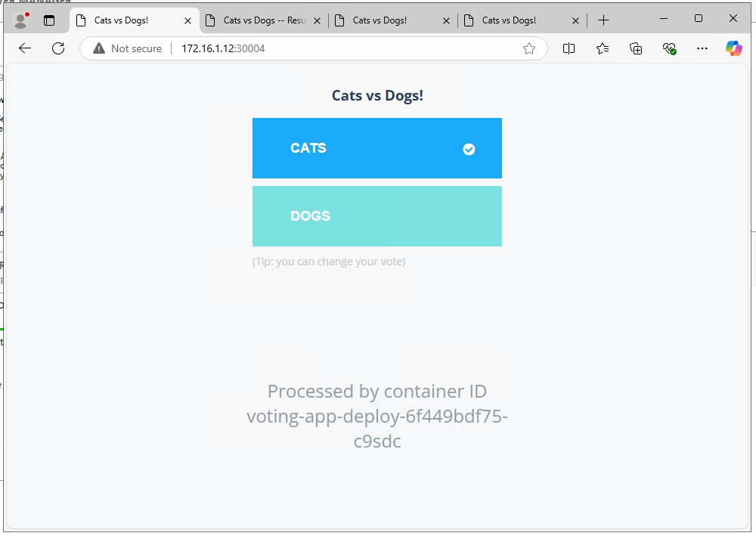The height and width of the screenshot is (536, 756).
Task: Reload the page with refresh icon
Action: coord(58,48)
